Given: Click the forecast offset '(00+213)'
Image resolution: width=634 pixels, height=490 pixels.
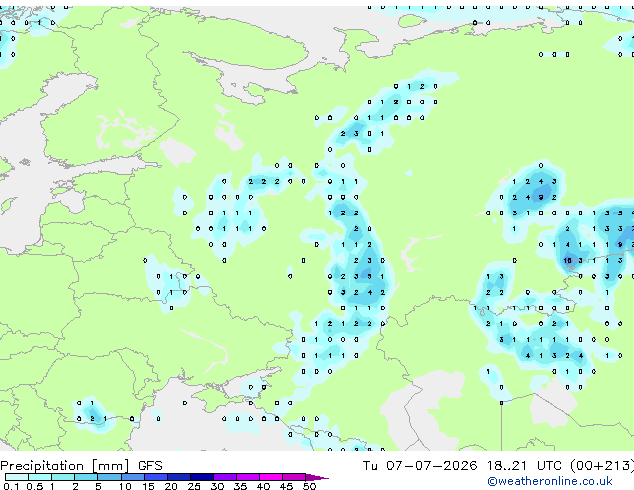Looking at the screenshot, I should (x=602, y=466).
